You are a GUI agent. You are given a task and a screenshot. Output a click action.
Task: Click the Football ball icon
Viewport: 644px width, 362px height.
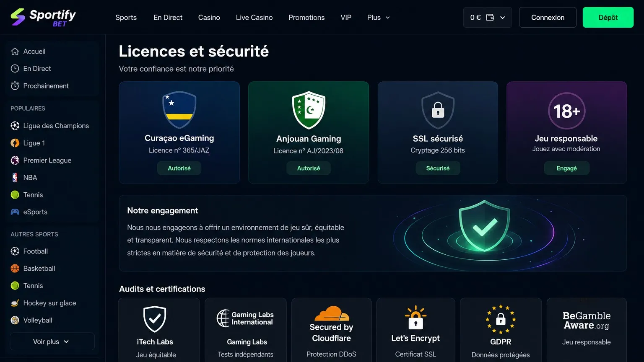coord(15,251)
